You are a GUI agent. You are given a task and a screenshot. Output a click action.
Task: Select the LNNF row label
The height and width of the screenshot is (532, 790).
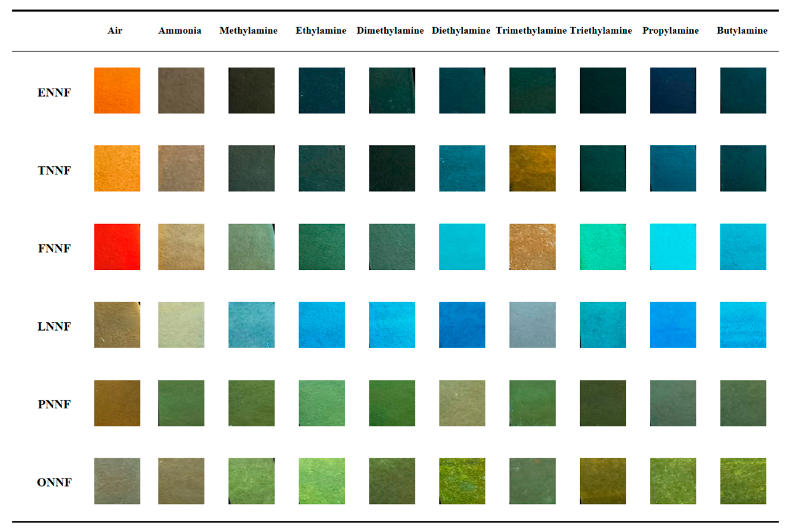pos(54,326)
